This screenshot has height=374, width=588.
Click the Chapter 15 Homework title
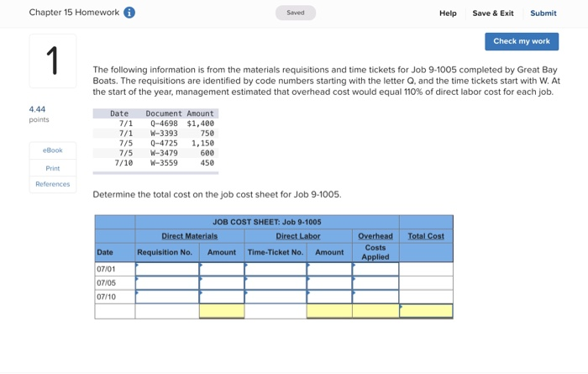(74, 13)
